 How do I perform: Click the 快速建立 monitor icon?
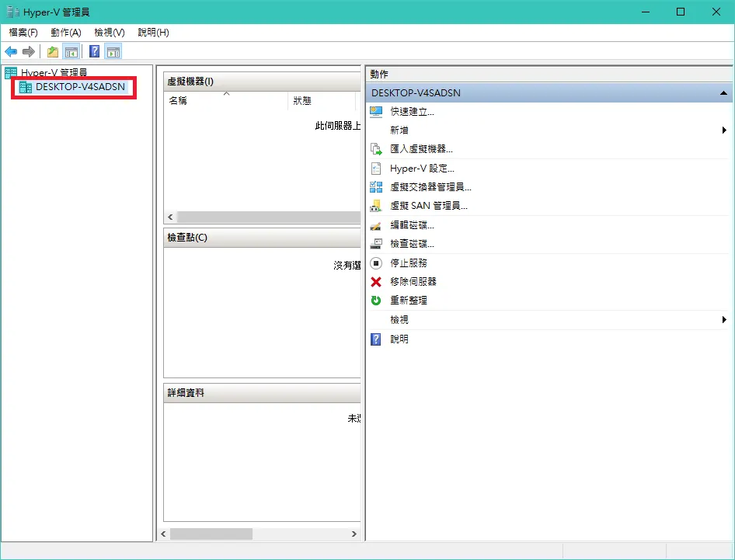376,112
